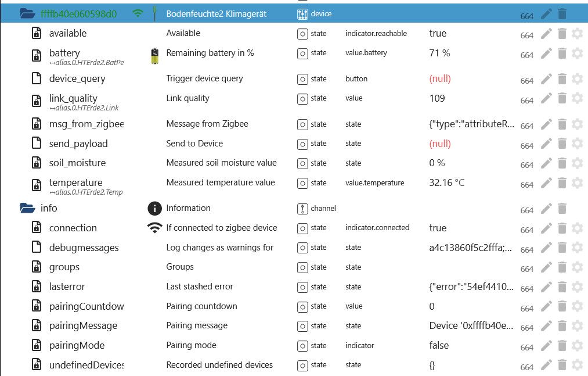
Task: Click the available true value
Action: pos(438,34)
